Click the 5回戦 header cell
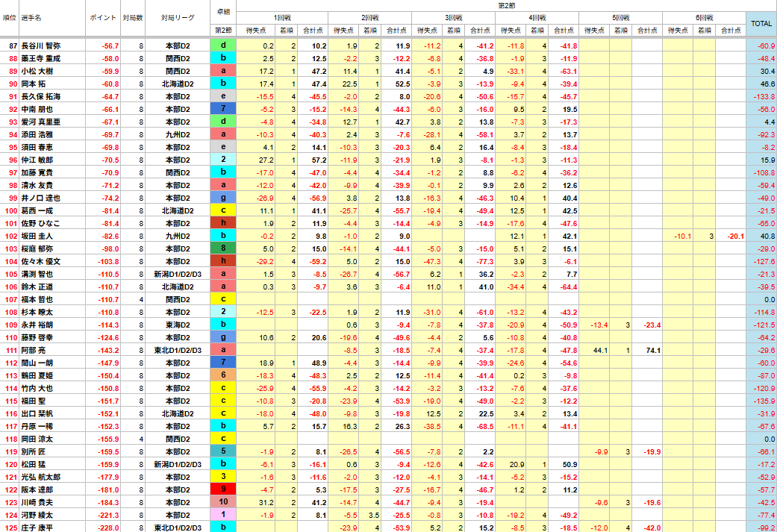The height and width of the screenshot is (532, 777). coord(621,18)
